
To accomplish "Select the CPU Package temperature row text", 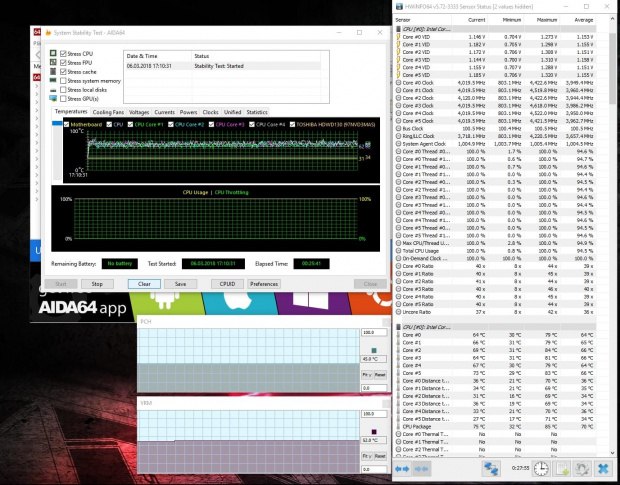I will pos(417,426).
